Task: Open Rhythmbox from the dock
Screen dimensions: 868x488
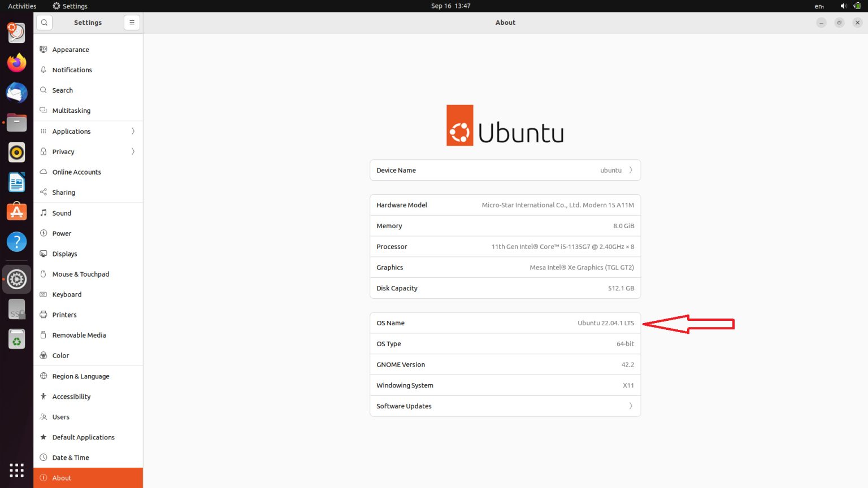Action: [x=16, y=152]
